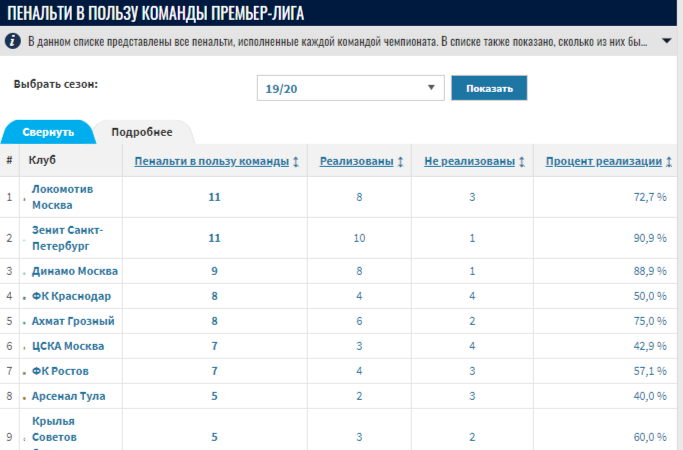Click scored value 10 in Зенит row
The image size is (683, 450).
(x=359, y=238)
